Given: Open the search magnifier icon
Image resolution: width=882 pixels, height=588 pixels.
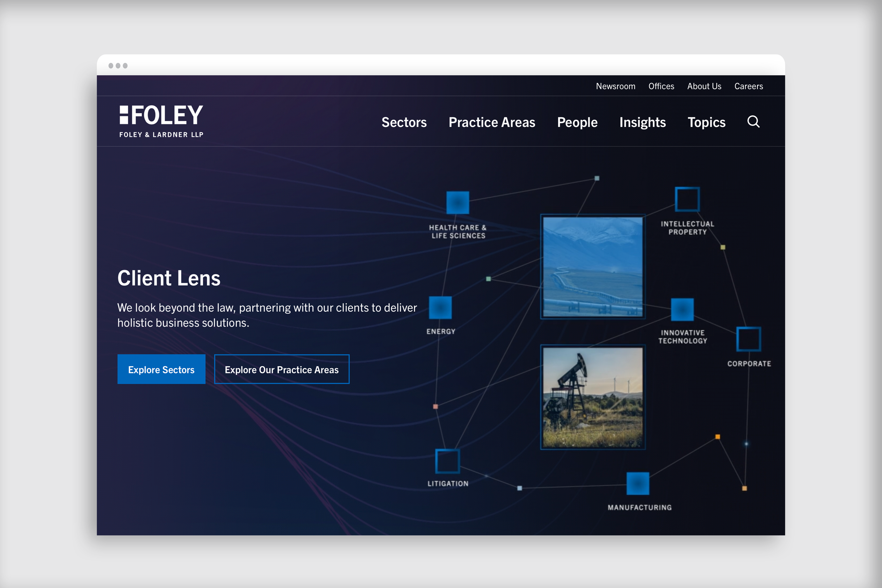Looking at the screenshot, I should pyautogui.click(x=753, y=122).
